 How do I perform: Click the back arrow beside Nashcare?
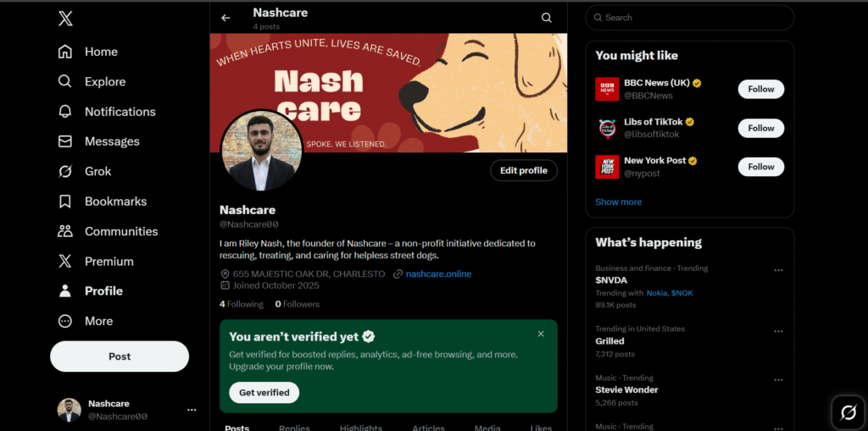[225, 18]
